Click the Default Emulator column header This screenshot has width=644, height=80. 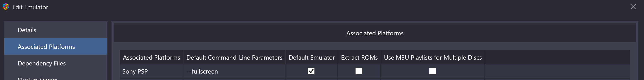point(311,57)
